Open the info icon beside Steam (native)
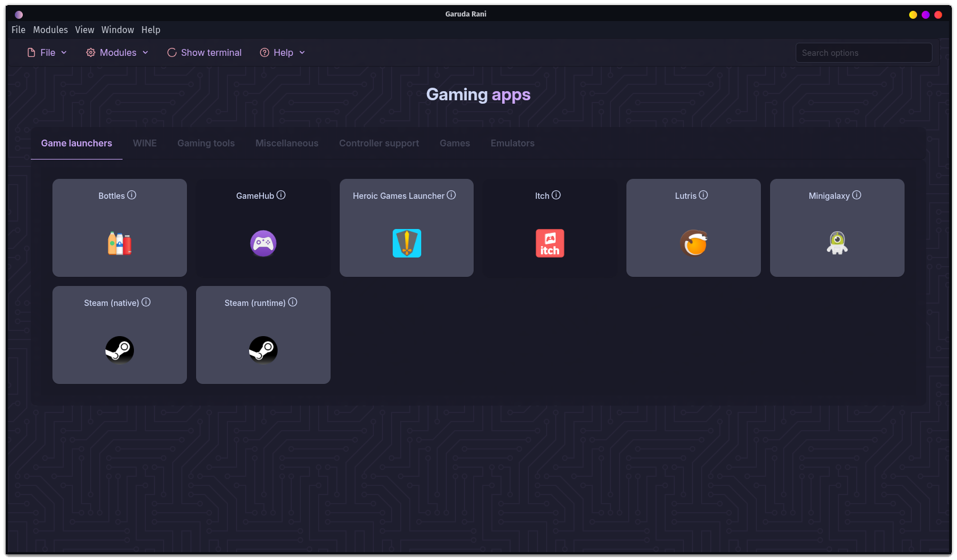The image size is (957, 560). pyautogui.click(x=146, y=302)
